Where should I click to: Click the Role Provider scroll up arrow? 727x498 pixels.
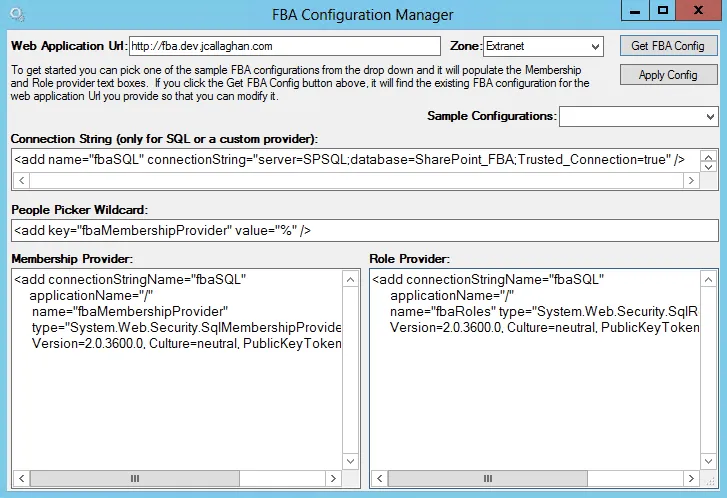click(x=708, y=279)
